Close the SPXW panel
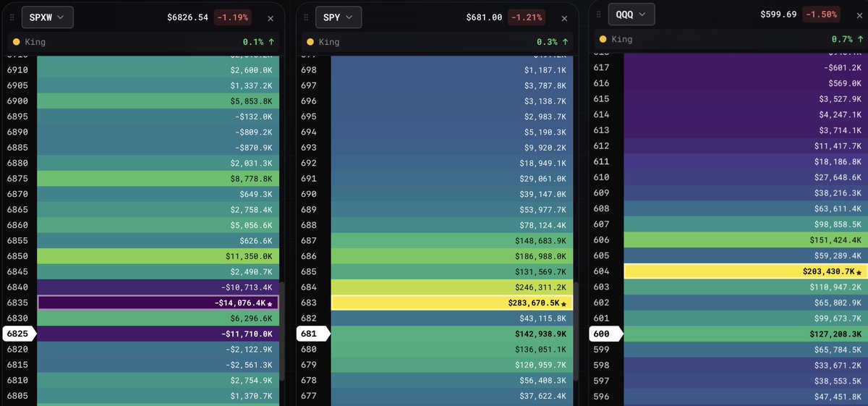 (x=271, y=17)
